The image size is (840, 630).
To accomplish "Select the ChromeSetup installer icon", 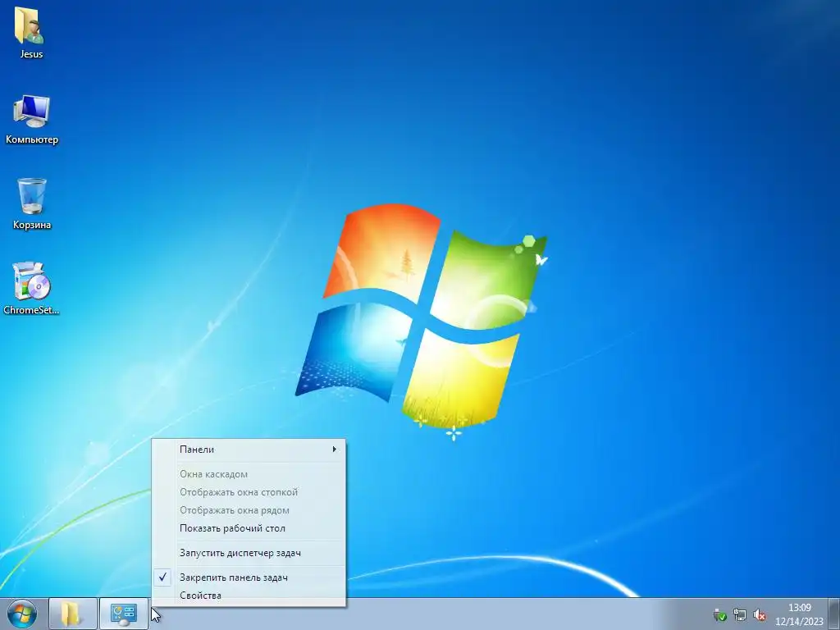I will point(31,288).
